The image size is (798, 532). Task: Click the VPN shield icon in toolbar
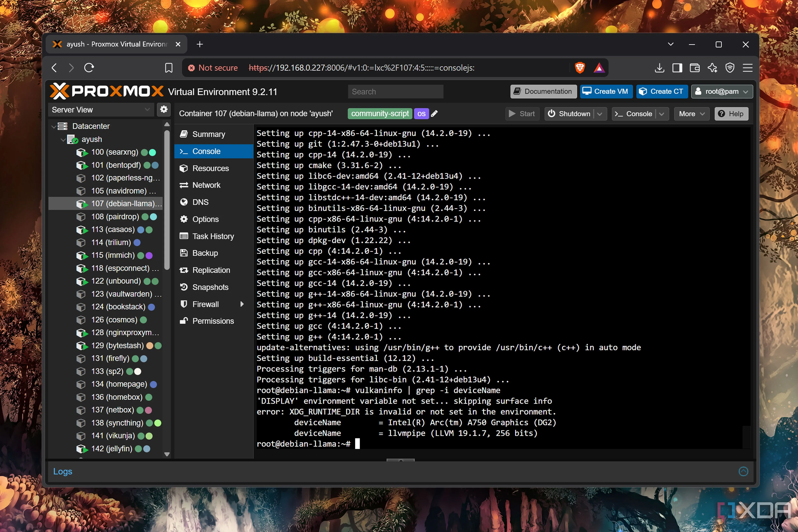point(730,68)
